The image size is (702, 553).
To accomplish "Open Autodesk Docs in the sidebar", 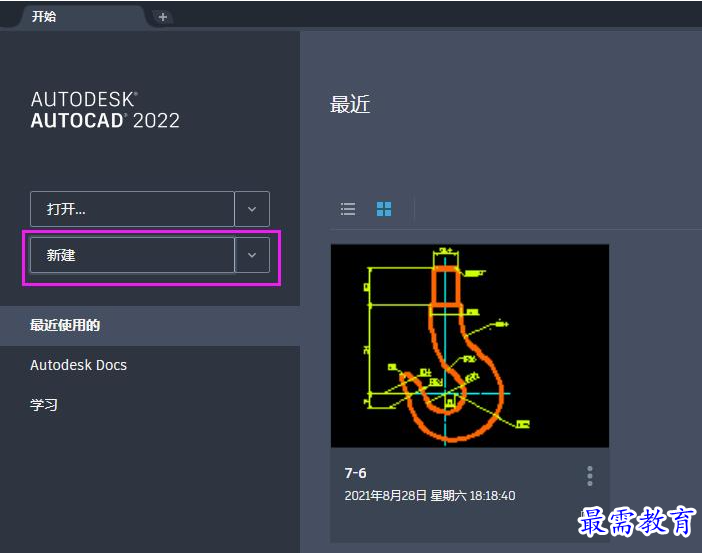I will click(x=78, y=365).
